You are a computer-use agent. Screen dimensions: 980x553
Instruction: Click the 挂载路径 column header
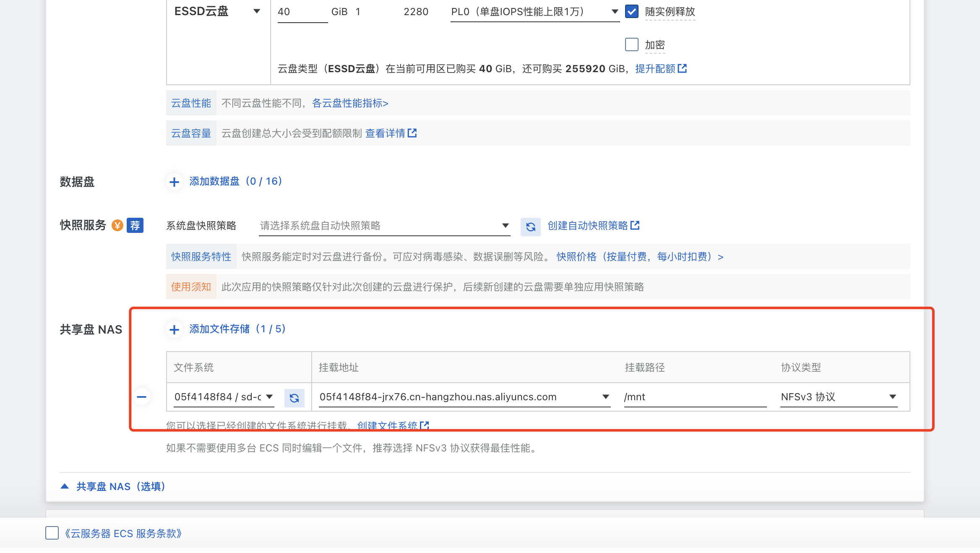[645, 368]
